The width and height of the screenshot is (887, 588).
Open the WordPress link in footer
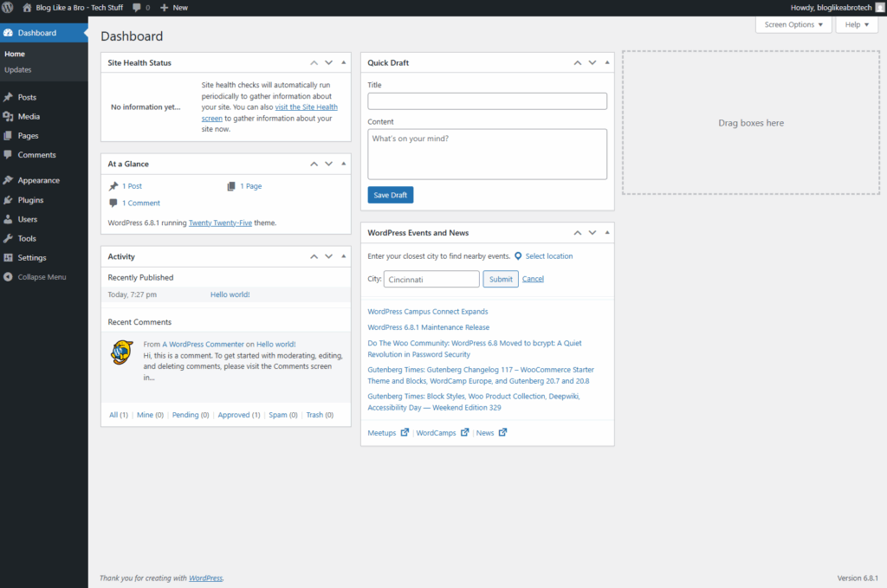[x=205, y=578]
